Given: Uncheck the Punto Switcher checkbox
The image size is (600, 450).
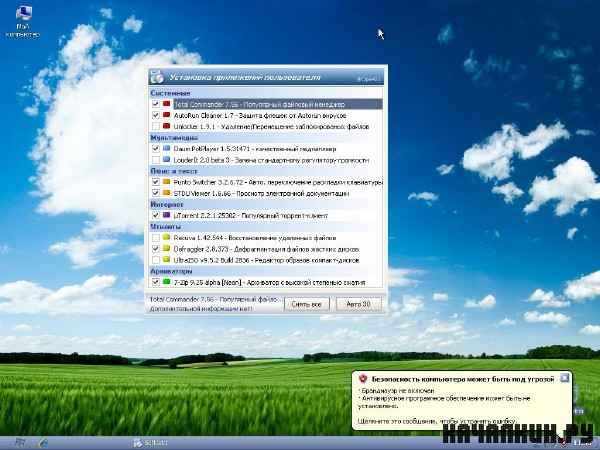Looking at the screenshot, I should tap(155, 182).
